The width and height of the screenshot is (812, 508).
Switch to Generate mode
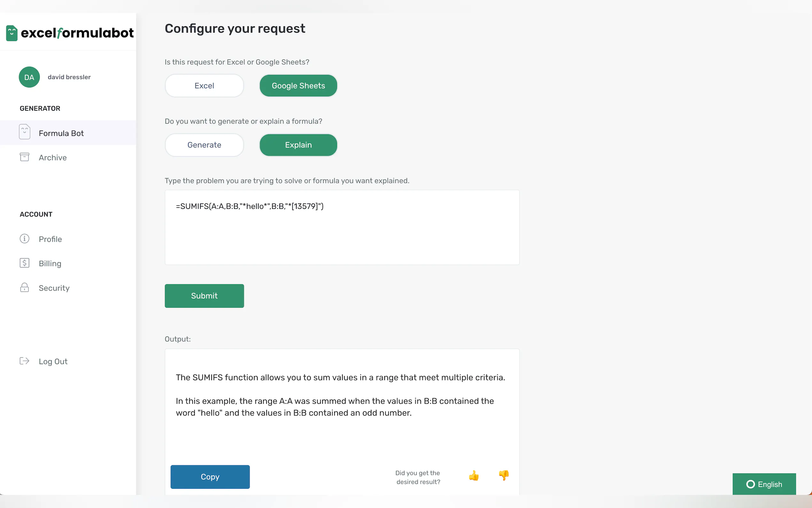pyautogui.click(x=204, y=145)
